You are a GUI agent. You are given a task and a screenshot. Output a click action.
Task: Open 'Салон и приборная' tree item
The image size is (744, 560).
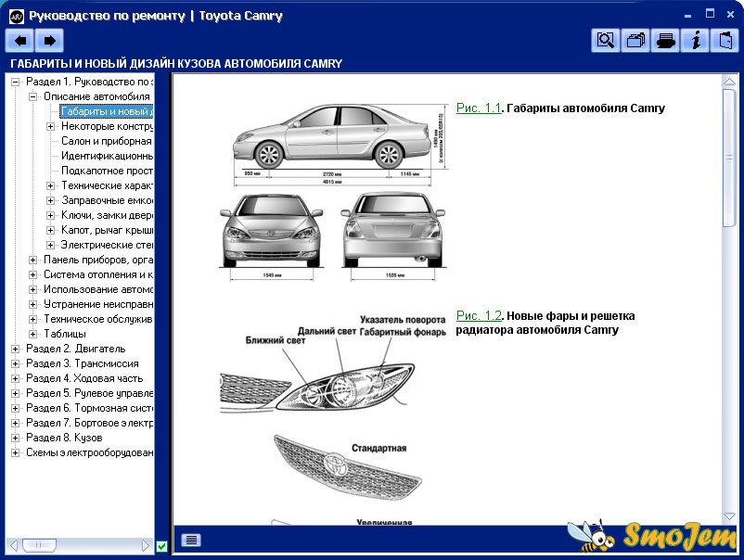(x=107, y=141)
